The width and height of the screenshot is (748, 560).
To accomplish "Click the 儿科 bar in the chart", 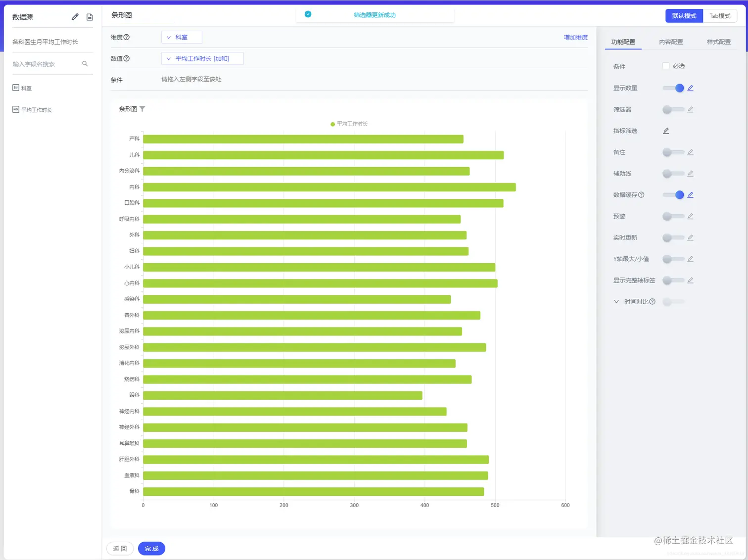I will 324,155.
